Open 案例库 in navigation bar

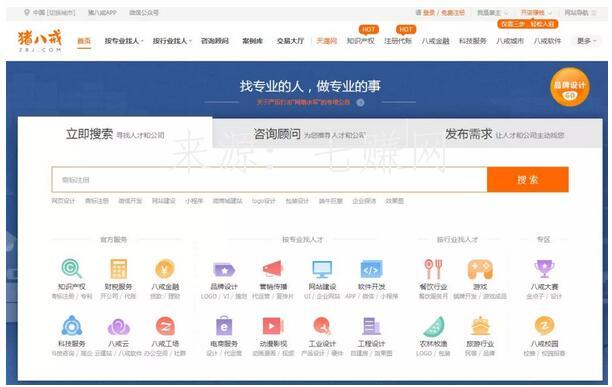[x=253, y=41]
